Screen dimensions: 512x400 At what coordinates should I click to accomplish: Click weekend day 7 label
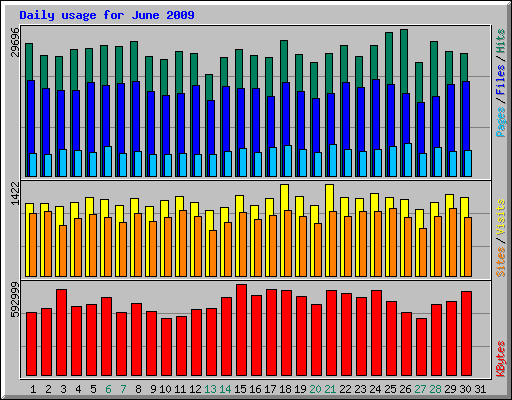click(x=123, y=389)
